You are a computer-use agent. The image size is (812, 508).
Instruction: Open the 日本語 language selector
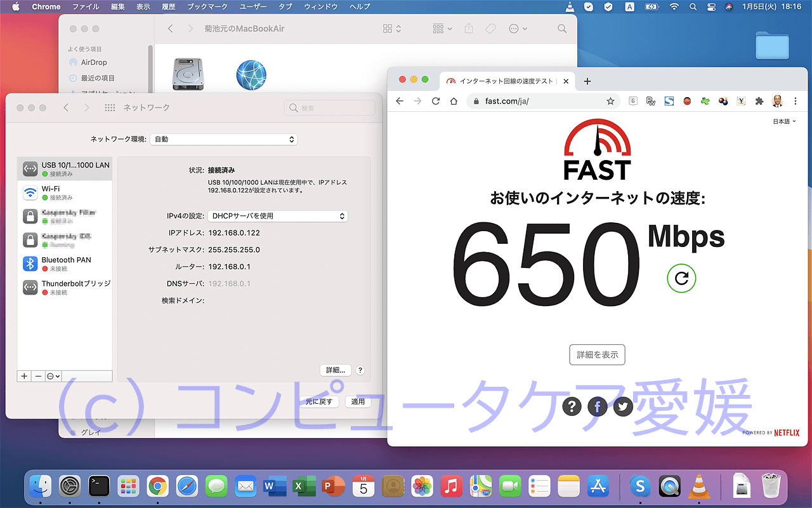click(x=783, y=121)
